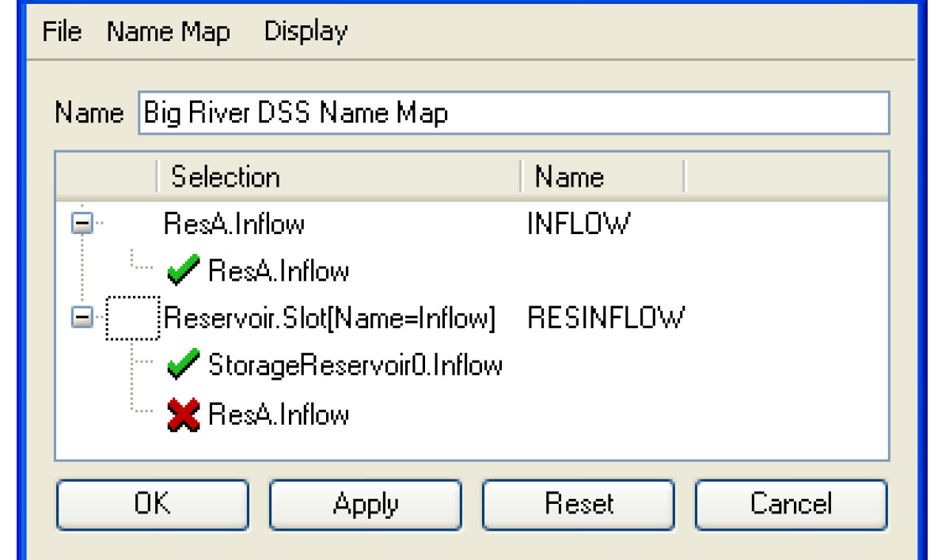Select the excluded ResA.Inflow entry text
The width and height of the screenshot is (934, 560).
click(x=278, y=414)
